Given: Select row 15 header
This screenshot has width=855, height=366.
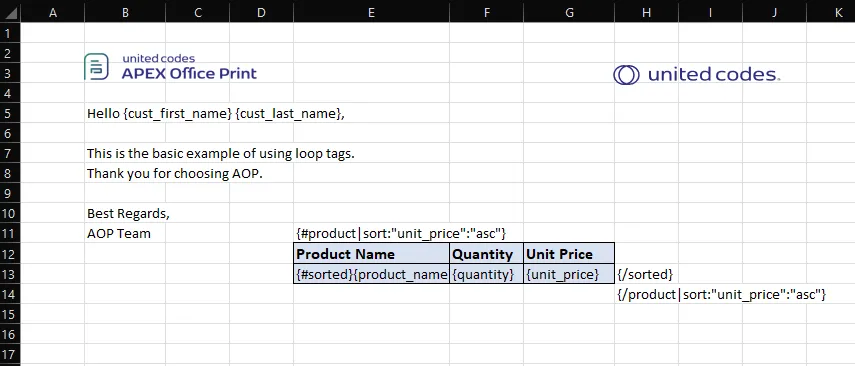Looking at the screenshot, I should coord(10,314).
